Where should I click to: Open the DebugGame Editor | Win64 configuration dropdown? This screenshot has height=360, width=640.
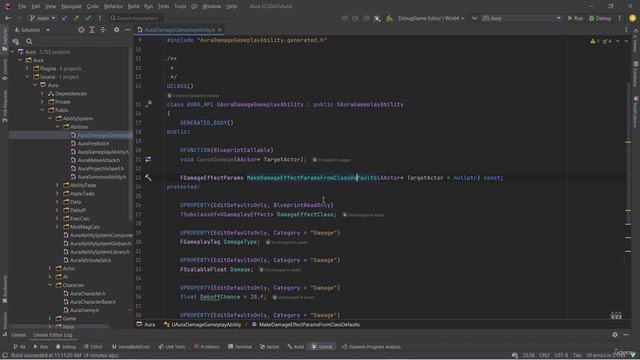tap(431, 18)
